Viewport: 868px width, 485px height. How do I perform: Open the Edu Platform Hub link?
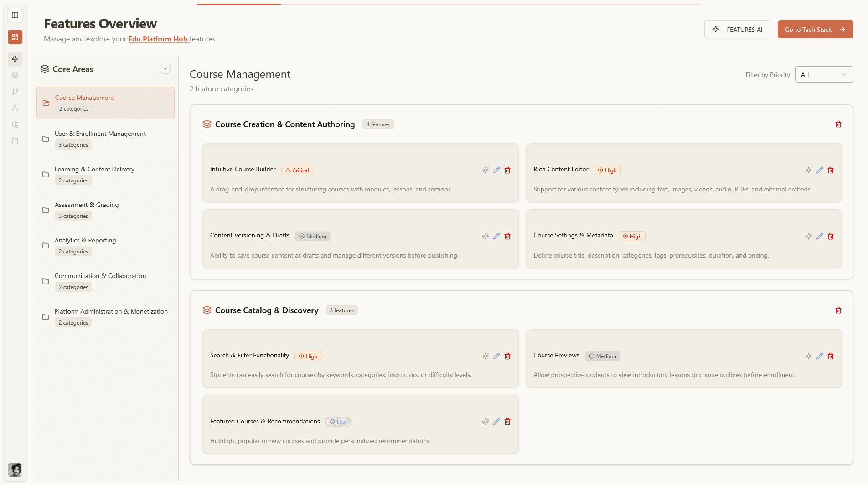coord(158,39)
